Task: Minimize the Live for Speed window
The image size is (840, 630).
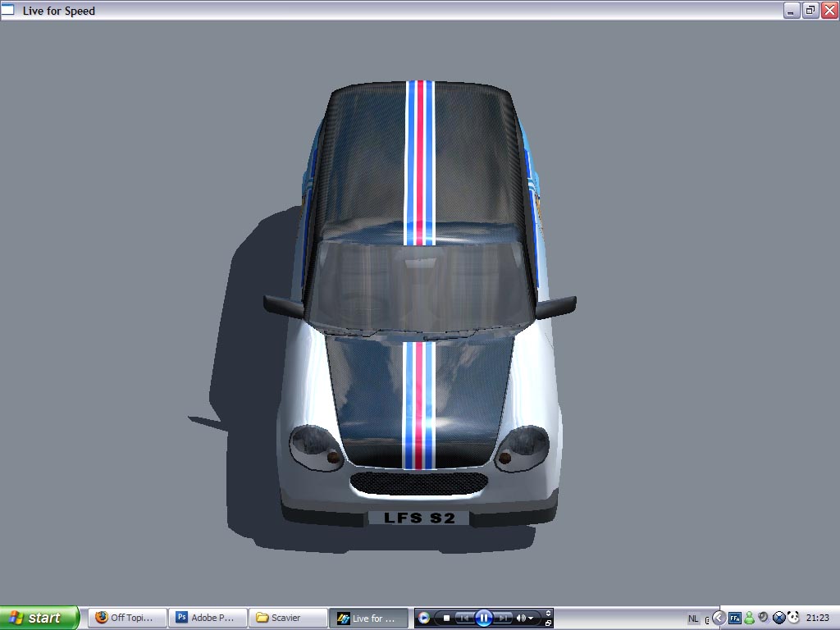Action: [792, 10]
